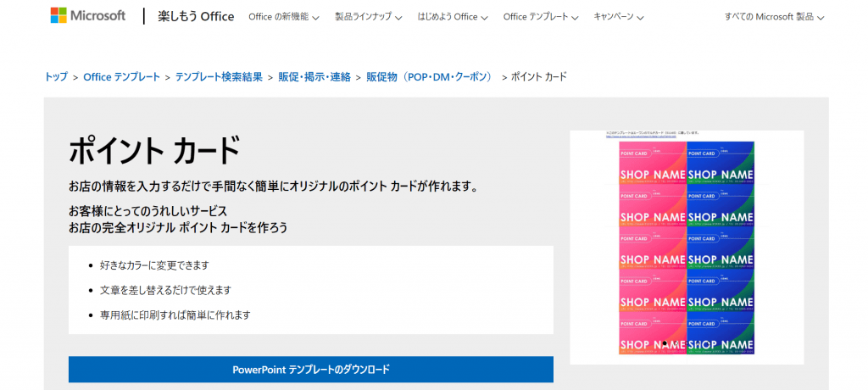This screenshot has width=868, height=390.
Task: Select 販促物（POP・DM・クーポン） breadcrumb link
Action: point(429,77)
